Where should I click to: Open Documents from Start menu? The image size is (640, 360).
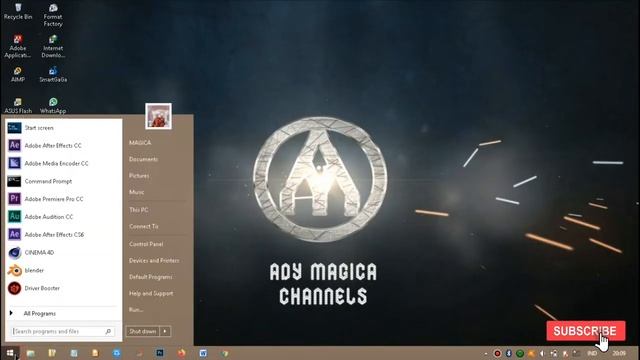coord(143,159)
